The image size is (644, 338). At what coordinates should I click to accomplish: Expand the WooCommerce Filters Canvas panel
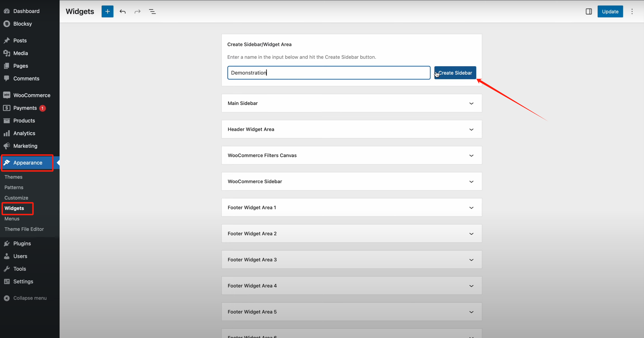click(471, 155)
